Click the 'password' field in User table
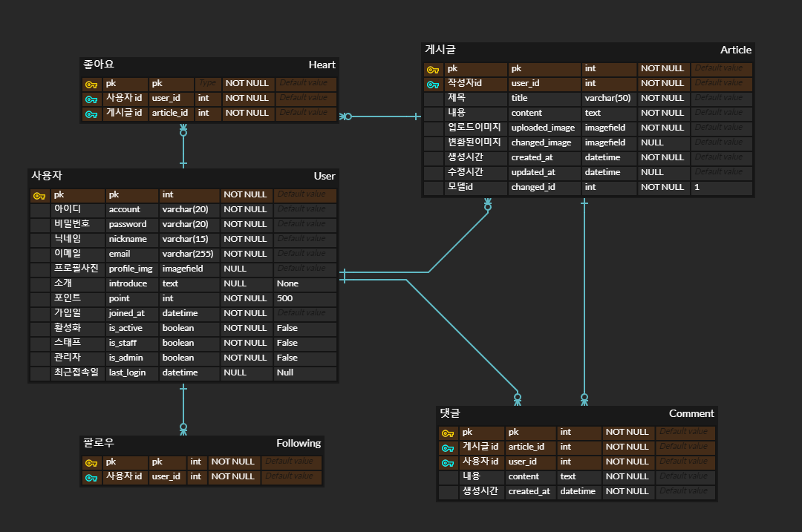The image size is (802, 532). pyautogui.click(x=132, y=224)
